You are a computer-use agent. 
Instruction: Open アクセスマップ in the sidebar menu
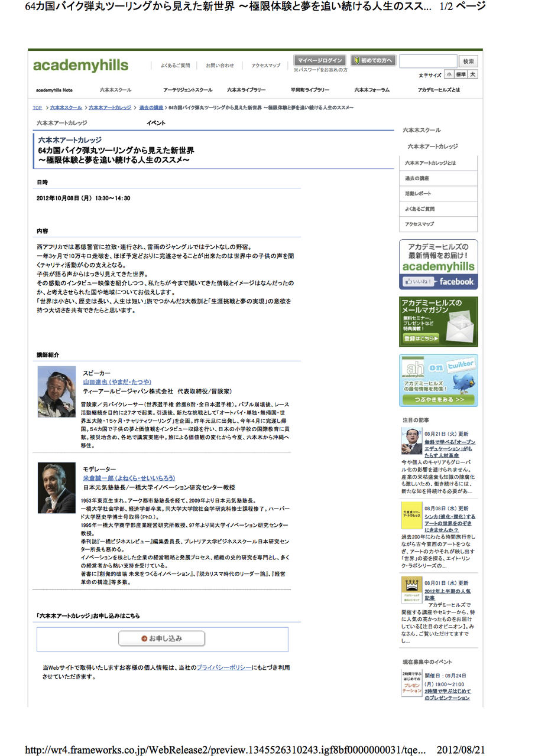pos(437,224)
